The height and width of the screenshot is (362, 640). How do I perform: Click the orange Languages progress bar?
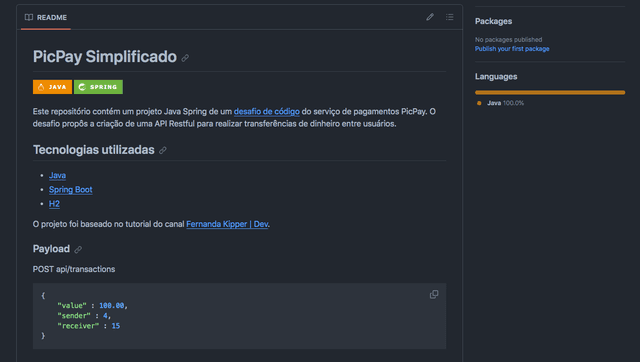[550, 93]
